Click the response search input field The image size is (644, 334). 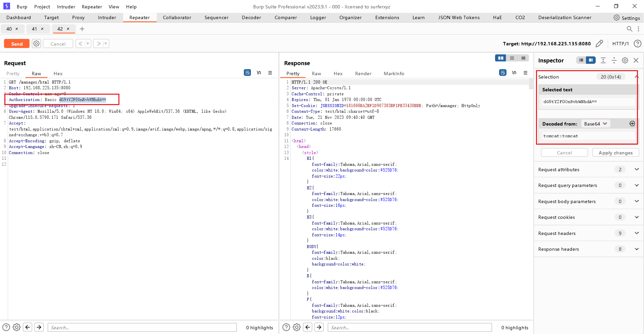[x=409, y=328]
